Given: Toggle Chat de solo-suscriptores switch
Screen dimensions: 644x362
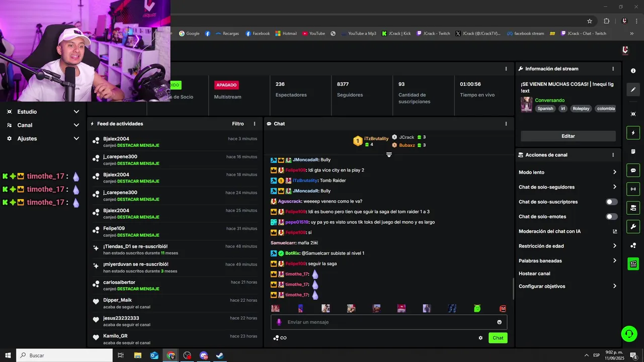Looking at the screenshot, I should (x=611, y=202).
